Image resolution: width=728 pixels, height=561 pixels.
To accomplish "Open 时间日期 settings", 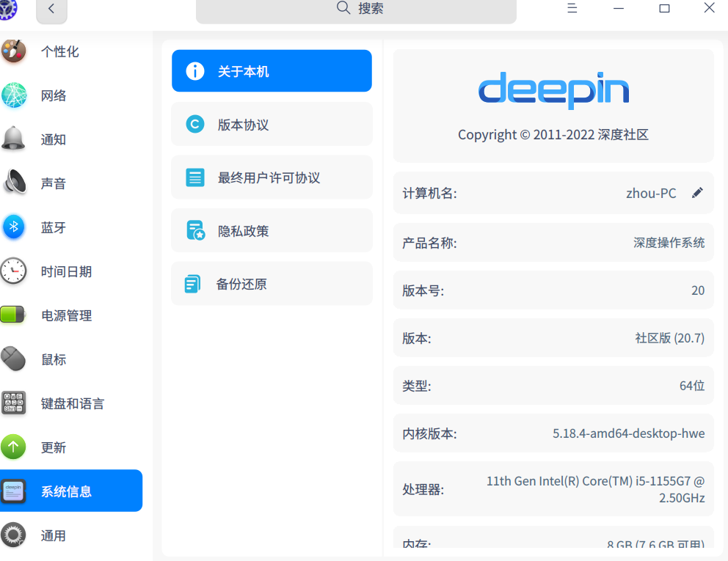I will pos(68,271).
